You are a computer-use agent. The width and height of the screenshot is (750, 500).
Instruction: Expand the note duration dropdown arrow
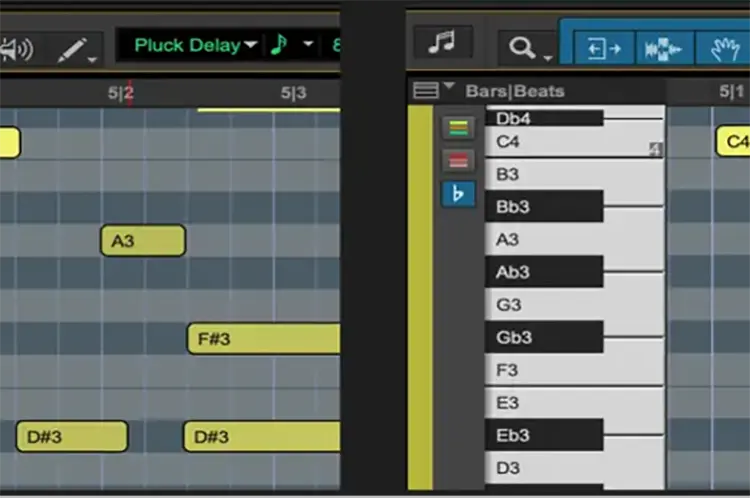point(309,44)
